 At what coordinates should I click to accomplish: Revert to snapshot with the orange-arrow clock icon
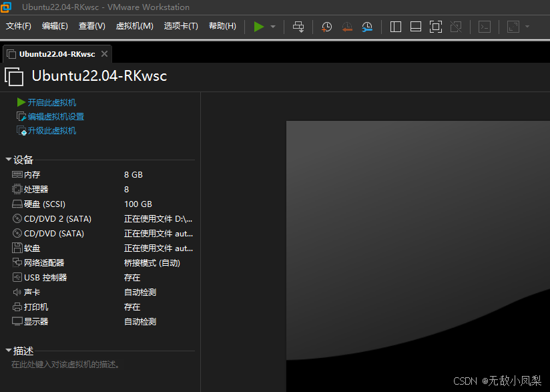(x=347, y=27)
